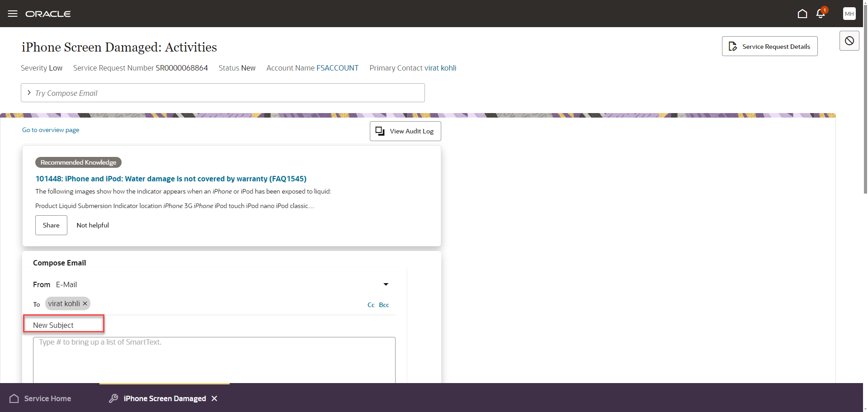The height and width of the screenshot is (412, 868).
Task: Open Service Request Details
Action: pyautogui.click(x=769, y=46)
